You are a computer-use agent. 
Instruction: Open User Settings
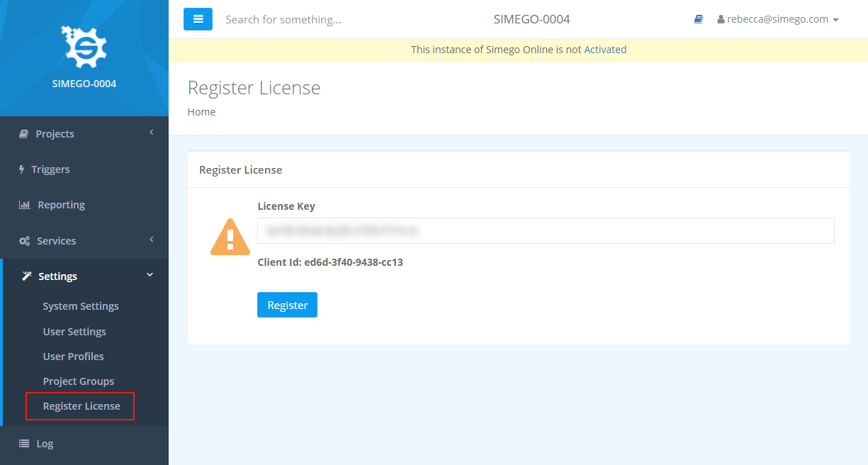click(x=74, y=332)
